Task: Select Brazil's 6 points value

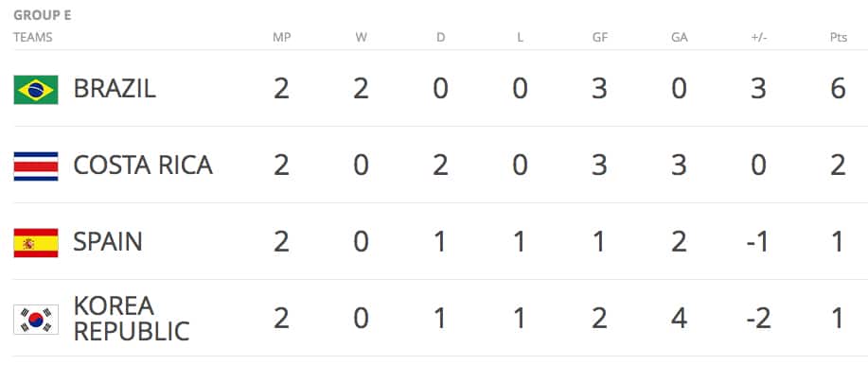Action: click(x=838, y=89)
